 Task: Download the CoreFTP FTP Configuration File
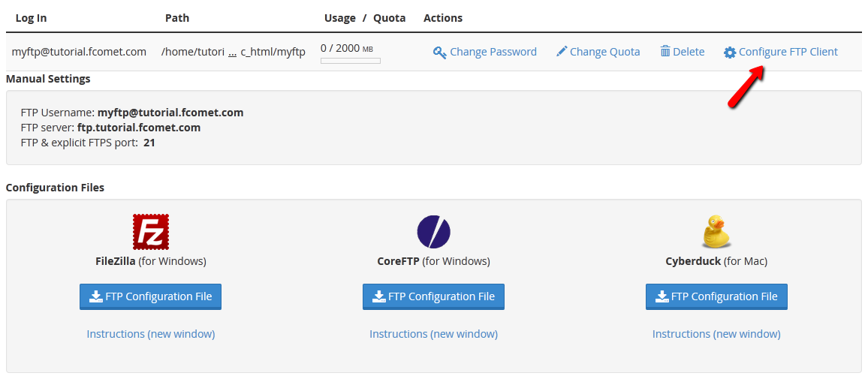433,296
